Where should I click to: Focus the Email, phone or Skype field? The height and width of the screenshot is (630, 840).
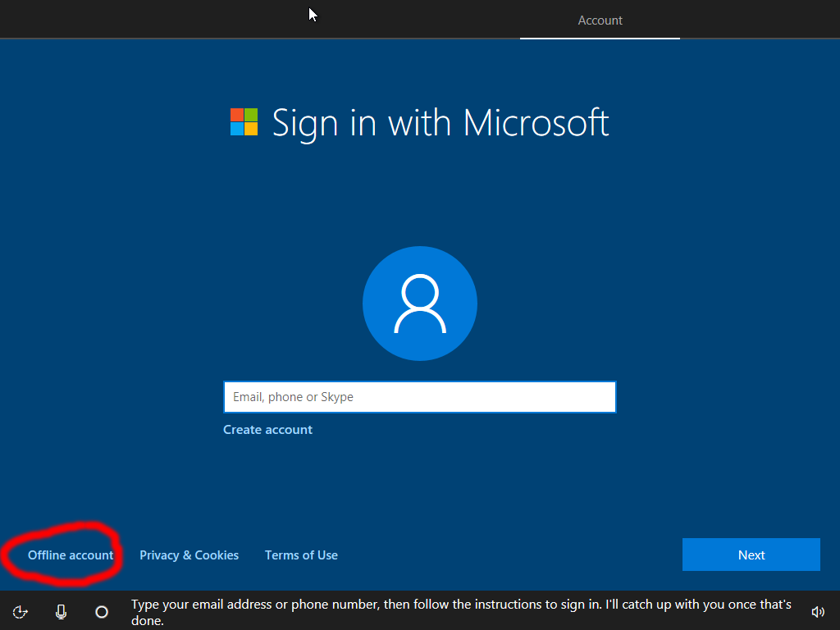[x=419, y=397]
